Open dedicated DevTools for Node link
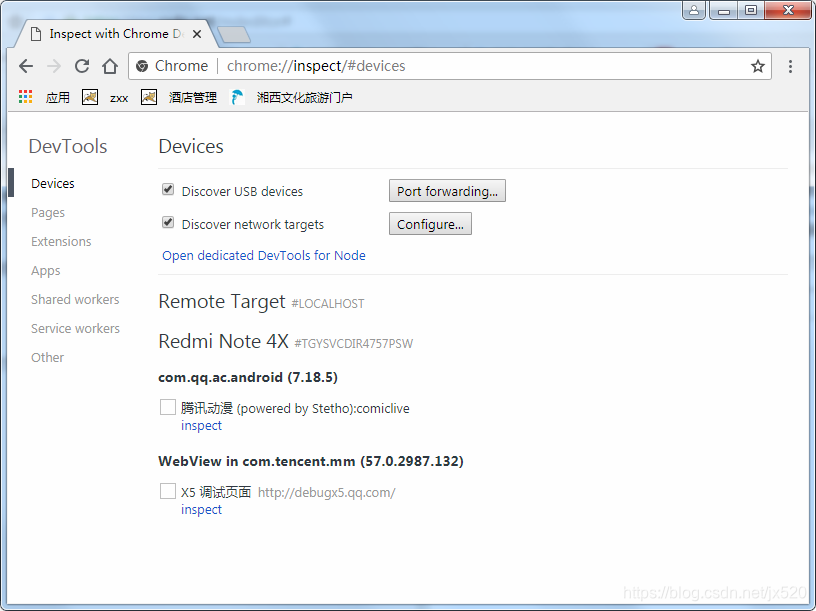The image size is (816, 611). tap(264, 256)
